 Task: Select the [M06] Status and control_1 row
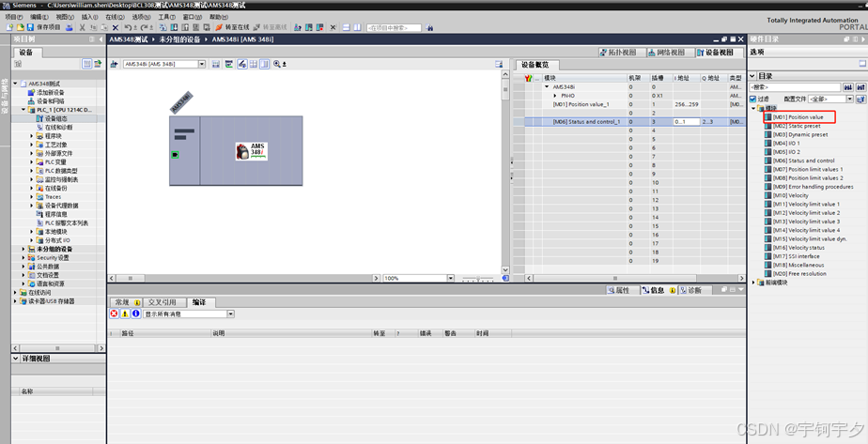[630, 121]
